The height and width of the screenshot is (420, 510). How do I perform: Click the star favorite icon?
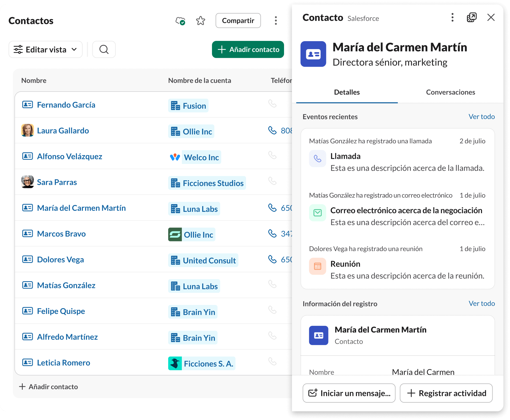point(201,21)
